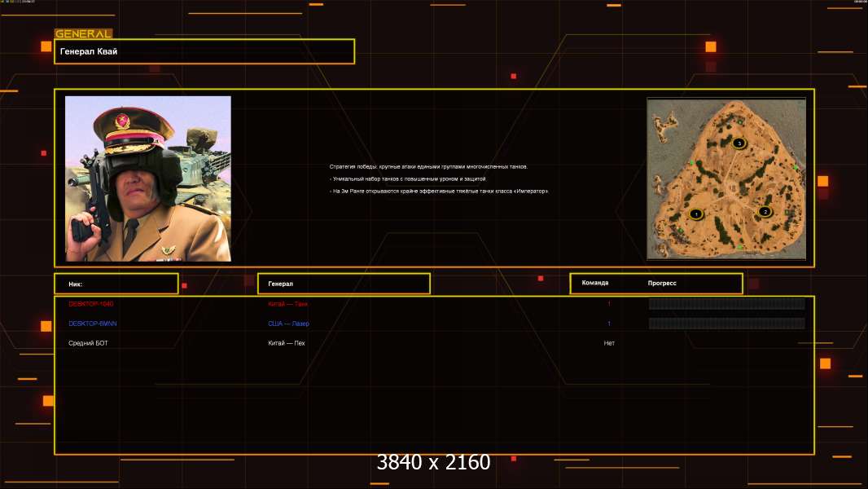Select the 'Средний БОТ' player row
868x489 pixels.
pos(88,343)
